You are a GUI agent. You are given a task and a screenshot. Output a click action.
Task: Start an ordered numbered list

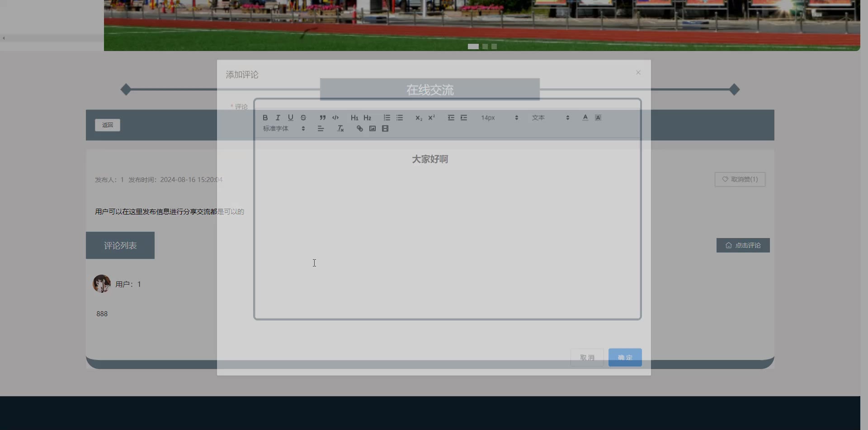coord(387,117)
